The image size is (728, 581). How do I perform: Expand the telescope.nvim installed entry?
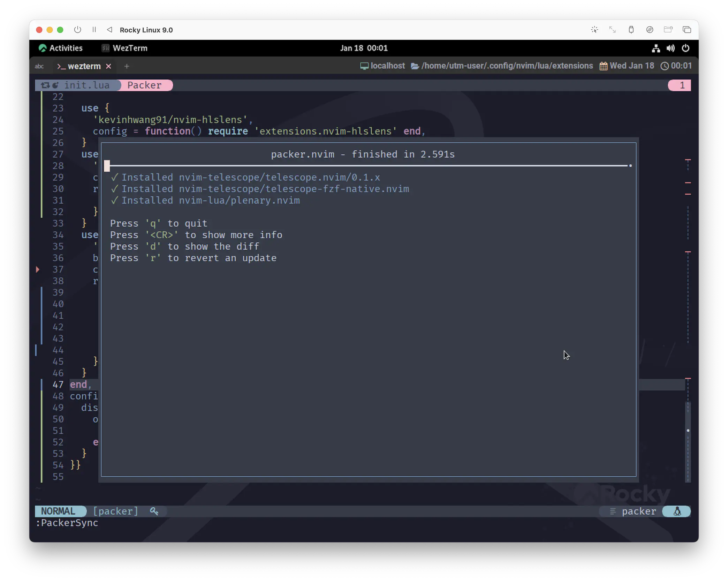245,177
